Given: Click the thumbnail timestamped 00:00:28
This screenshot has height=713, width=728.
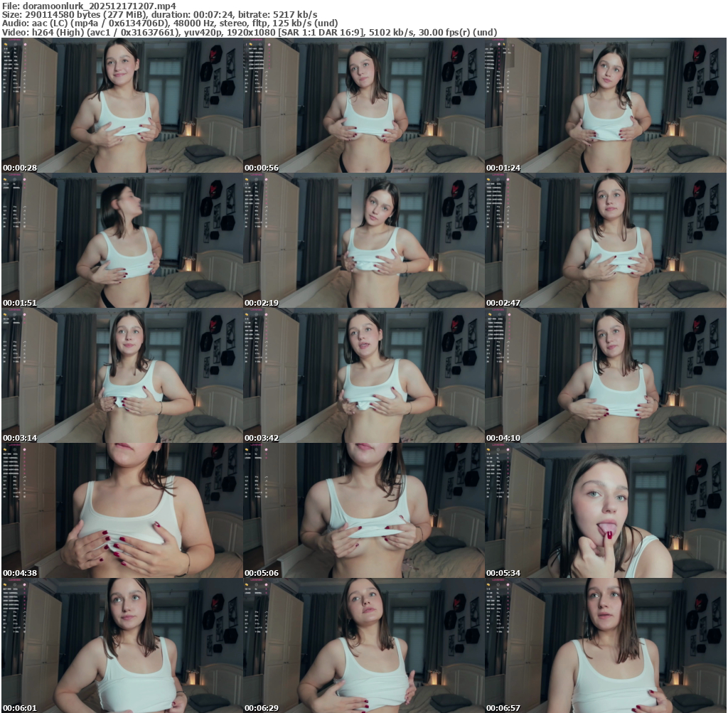Looking at the screenshot, I should (122, 106).
